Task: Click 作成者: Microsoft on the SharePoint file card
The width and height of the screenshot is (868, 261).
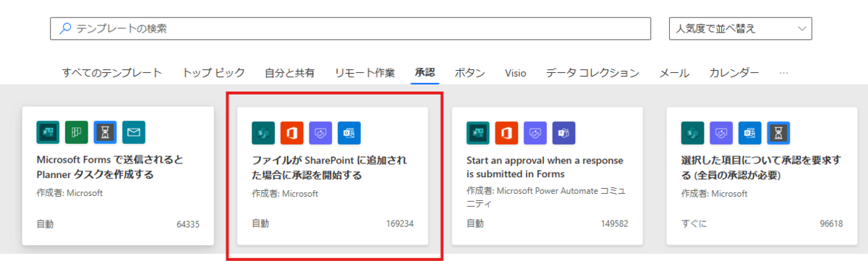Action: coord(285,194)
